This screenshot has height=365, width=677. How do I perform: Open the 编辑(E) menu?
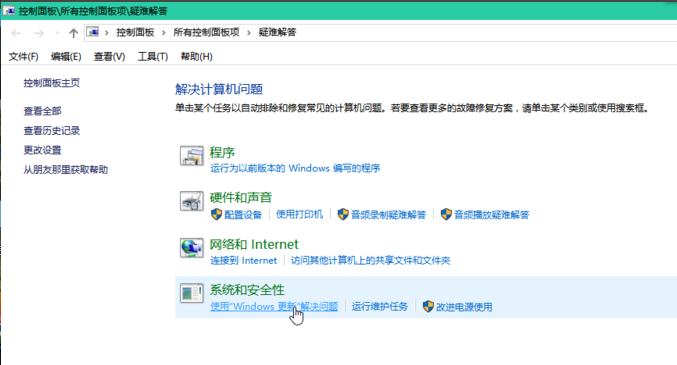66,57
